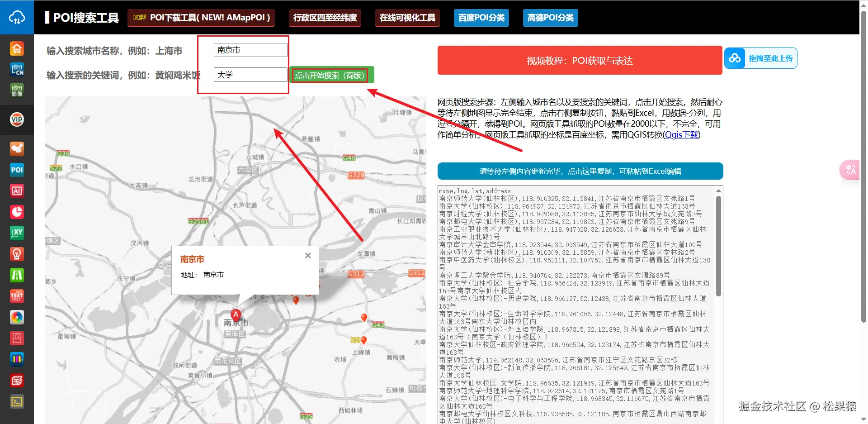
Task: Open the 在线可视化工具 tab
Action: tap(407, 18)
